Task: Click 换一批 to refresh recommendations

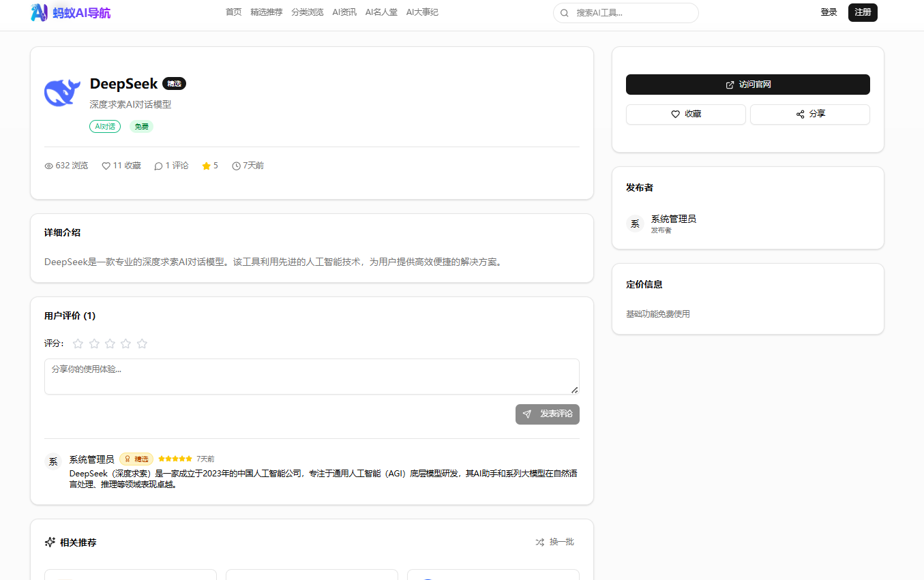Action: 555,542
